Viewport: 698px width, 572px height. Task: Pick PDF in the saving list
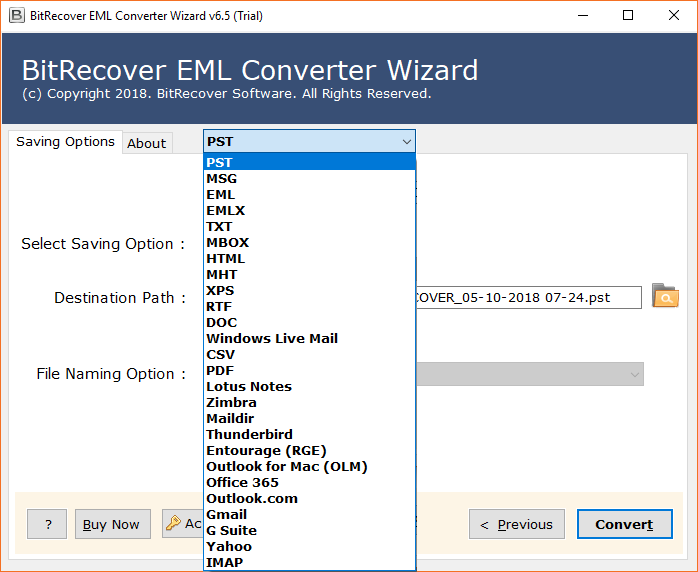(x=309, y=370)
